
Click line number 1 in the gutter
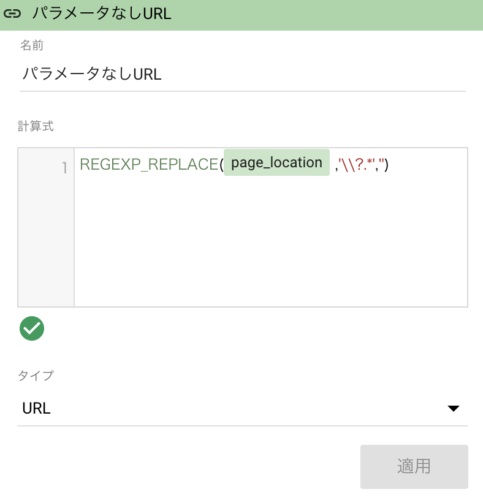[65, 167]
